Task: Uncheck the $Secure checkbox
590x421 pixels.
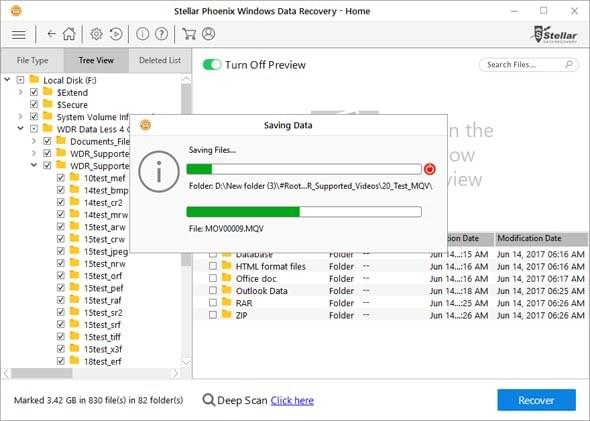Action: (x=34, y=104)
